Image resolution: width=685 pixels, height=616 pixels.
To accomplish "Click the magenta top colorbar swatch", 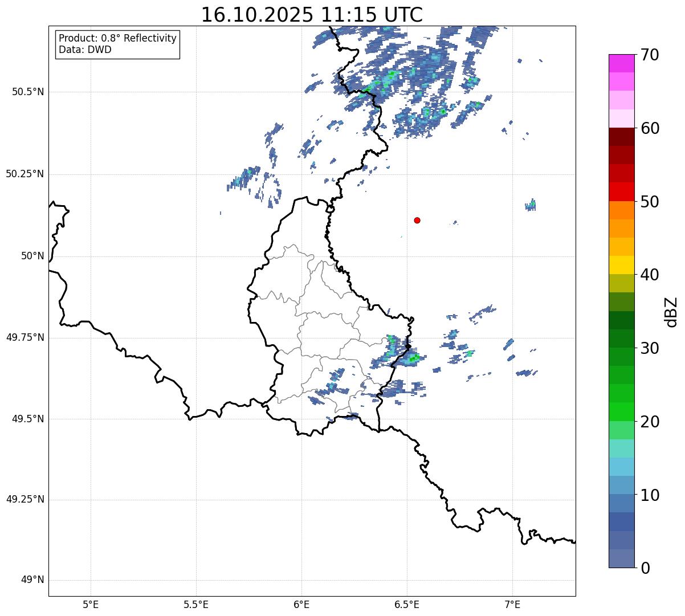I will [622, 63].
